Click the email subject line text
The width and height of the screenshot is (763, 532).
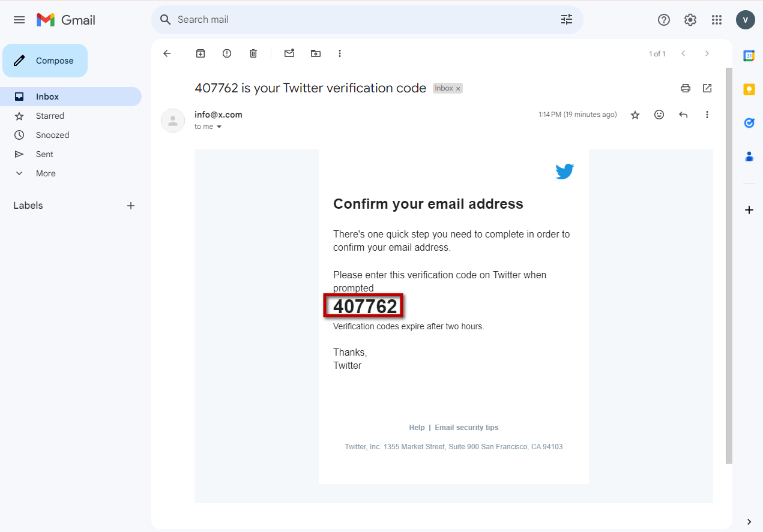[x=310, y=88]
